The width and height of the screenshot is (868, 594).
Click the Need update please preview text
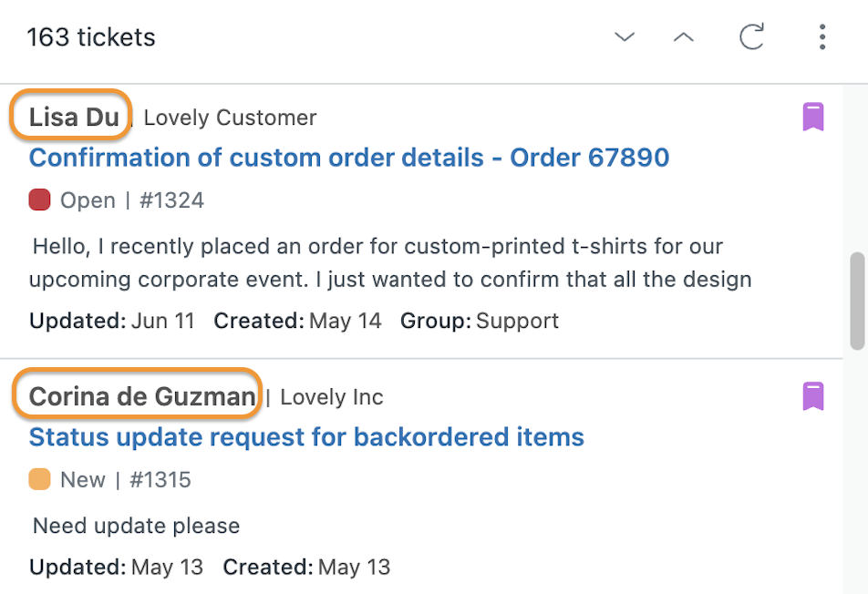pos(136,526)
